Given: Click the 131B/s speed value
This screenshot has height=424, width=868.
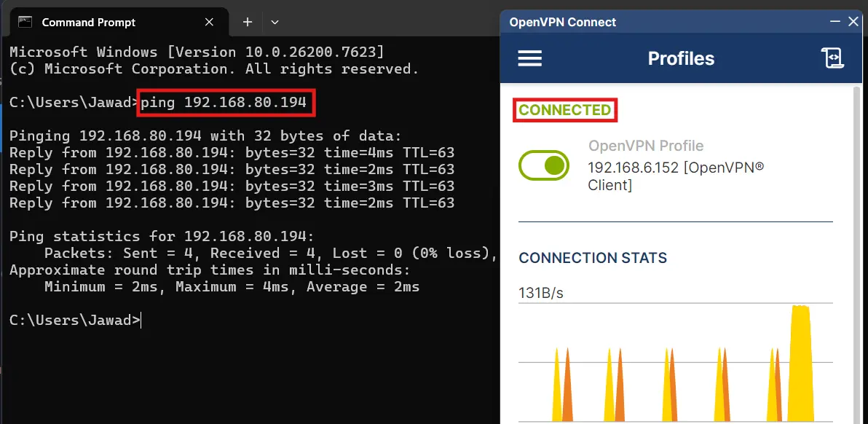Looking at the screenshot, I should (x=541, y=293).
